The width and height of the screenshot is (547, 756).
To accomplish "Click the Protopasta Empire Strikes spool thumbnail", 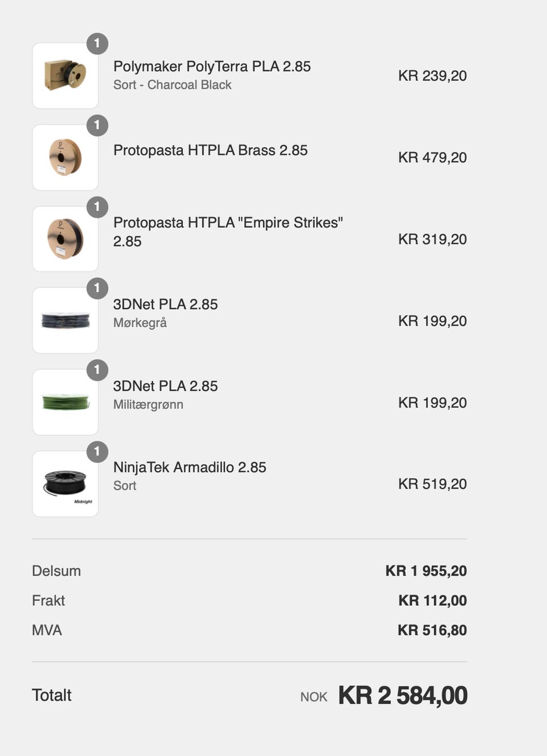I will (x=65, y=239).
